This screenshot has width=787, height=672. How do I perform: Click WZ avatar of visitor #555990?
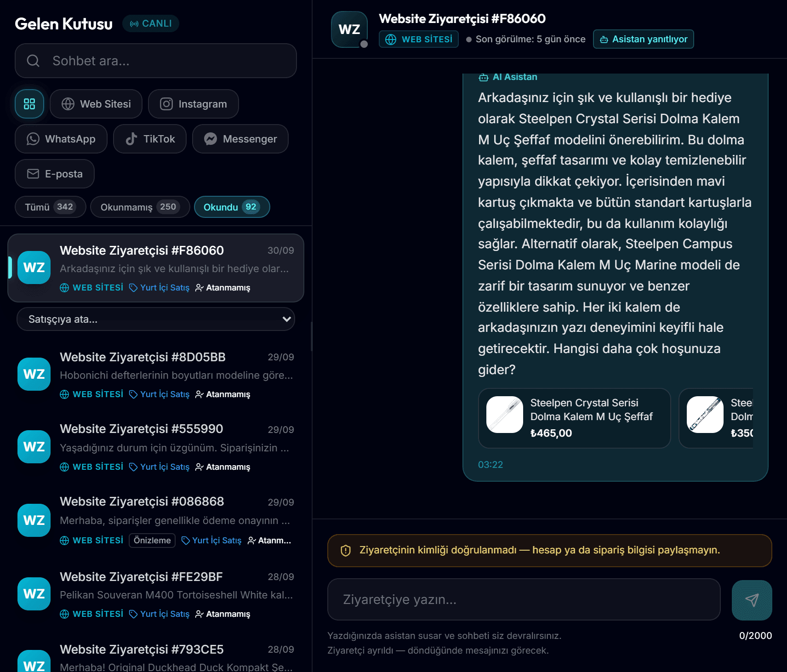34,447
